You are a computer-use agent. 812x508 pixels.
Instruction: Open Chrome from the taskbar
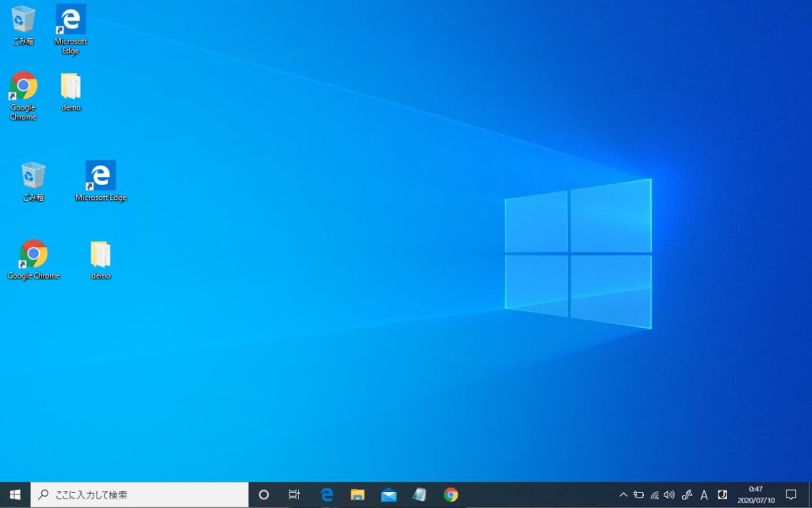tap(451, 494)
